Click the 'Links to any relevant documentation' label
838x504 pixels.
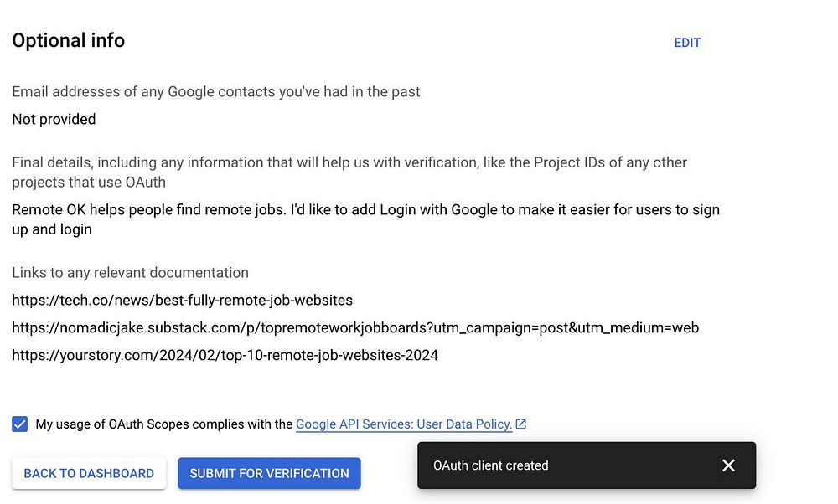pos(130,272)
